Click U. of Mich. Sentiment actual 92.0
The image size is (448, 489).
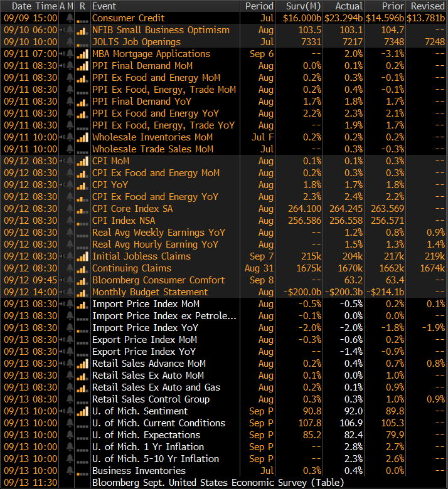(353, 411)
